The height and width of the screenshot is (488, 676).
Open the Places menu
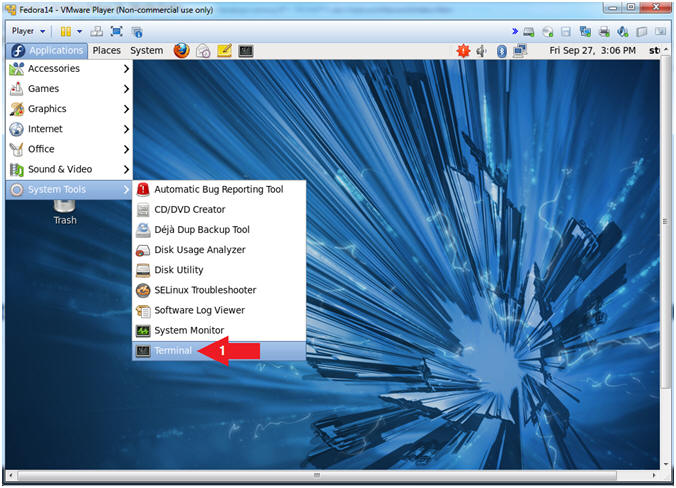[x=106, y=50]
